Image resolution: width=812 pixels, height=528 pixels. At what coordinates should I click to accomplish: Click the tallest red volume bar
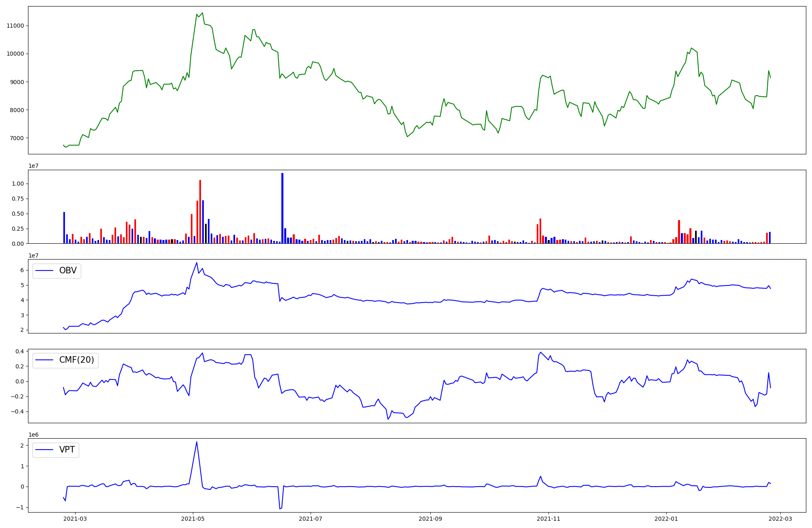click(x=200, y=211)
